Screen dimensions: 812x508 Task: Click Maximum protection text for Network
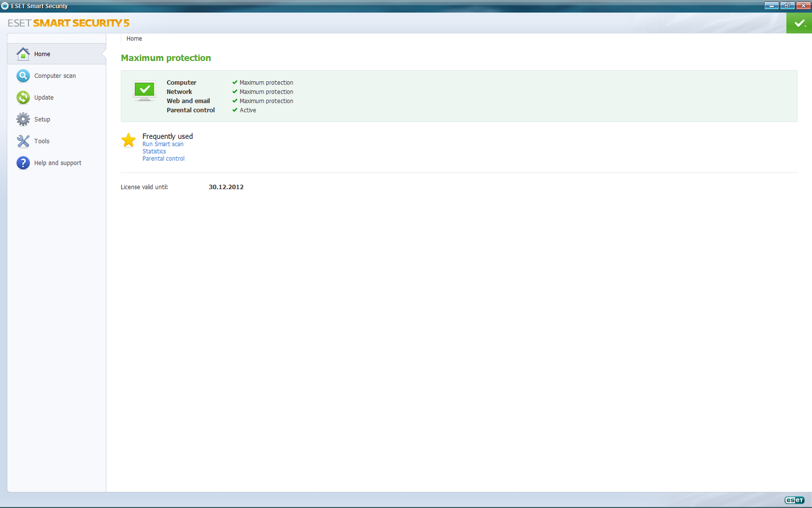266,92
